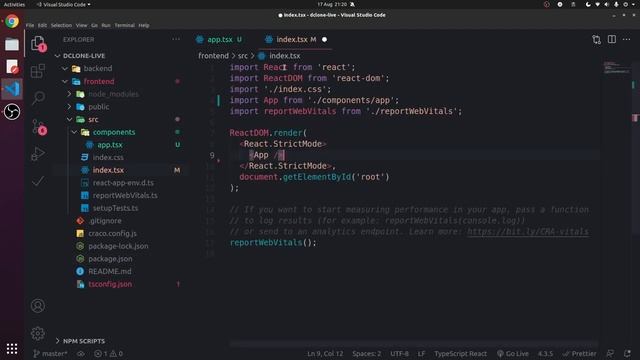Click Spaces: 2 indentation setting
Image resolution: width=640 pixels, height=360 pixels.
point(367,353)
